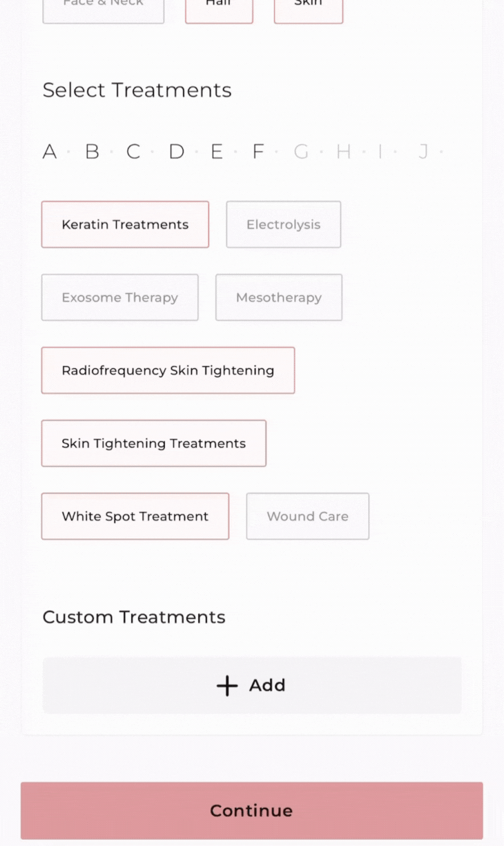Select the Exosome Therapy treatment
The height and width of the screenshot is (846, 504).
(x=120, y=298)
